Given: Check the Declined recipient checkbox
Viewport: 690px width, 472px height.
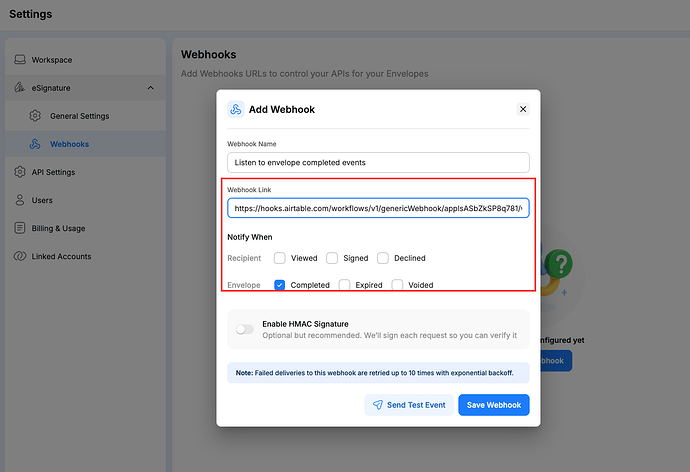Looking at the screenshot, I should coord(383,258).
